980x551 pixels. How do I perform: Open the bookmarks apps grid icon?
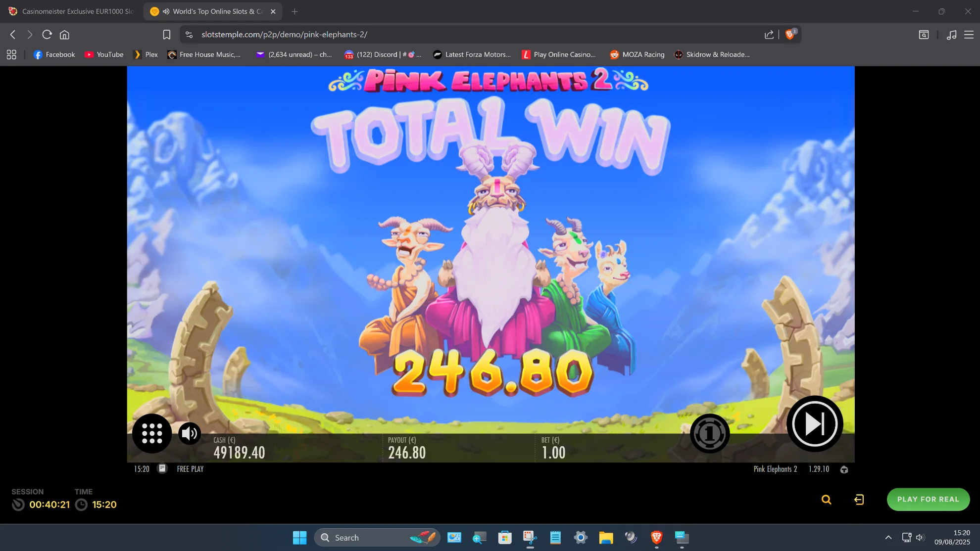[11, 54]
